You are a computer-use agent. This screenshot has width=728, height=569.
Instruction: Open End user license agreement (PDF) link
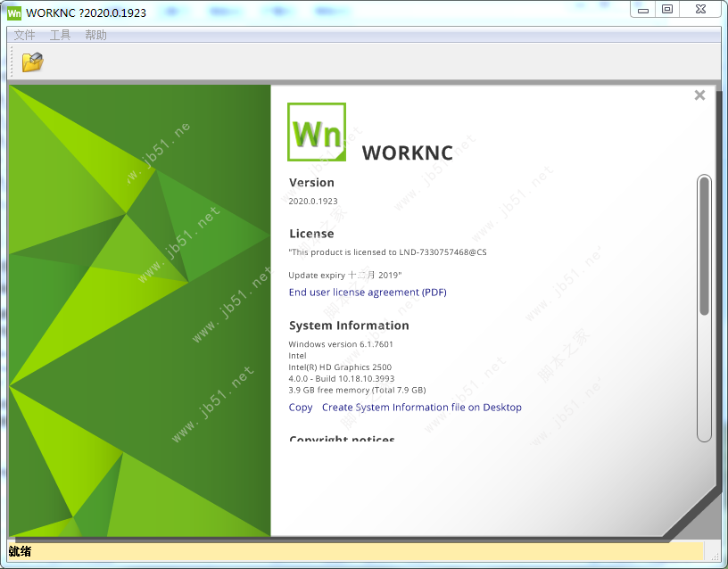[368, 293]
